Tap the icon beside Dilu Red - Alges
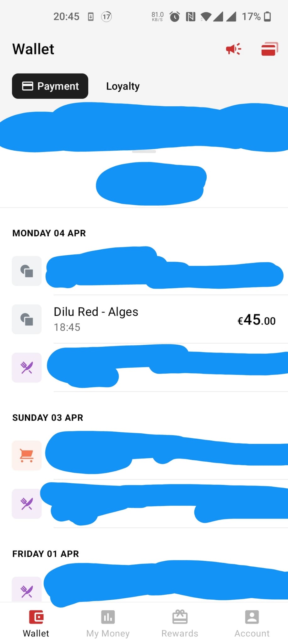The height and width of the screenshot is (644, 288). click(x=27, y=319)
